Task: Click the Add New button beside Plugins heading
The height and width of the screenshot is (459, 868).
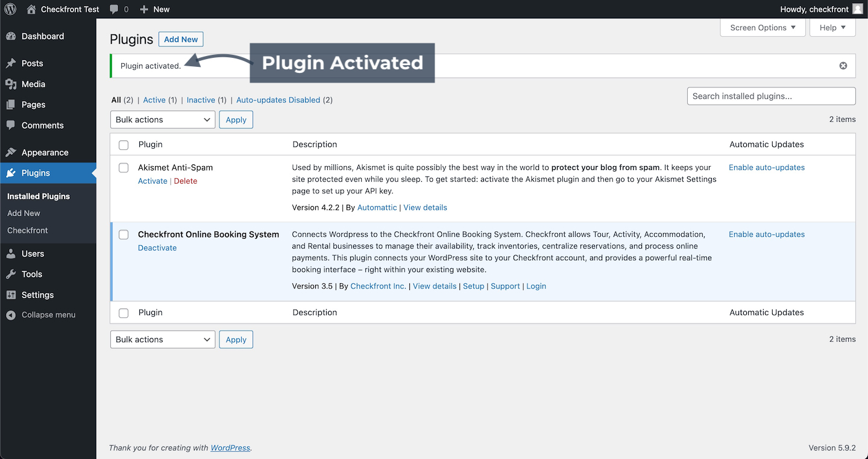Action: [181, 39]
